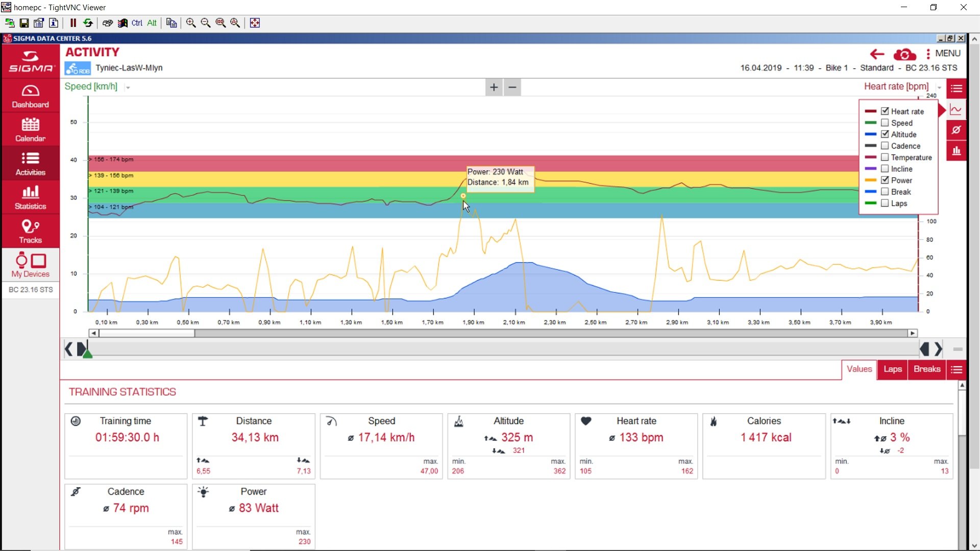Open Speed [km/h] axis dropdown
This screenshot has width=980, height=551.
coord(128,88)
